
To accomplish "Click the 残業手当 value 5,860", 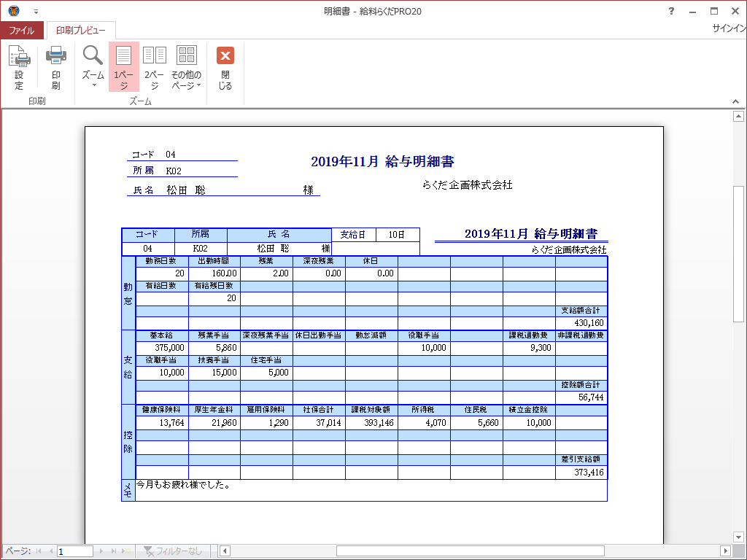I will point(226,348).
